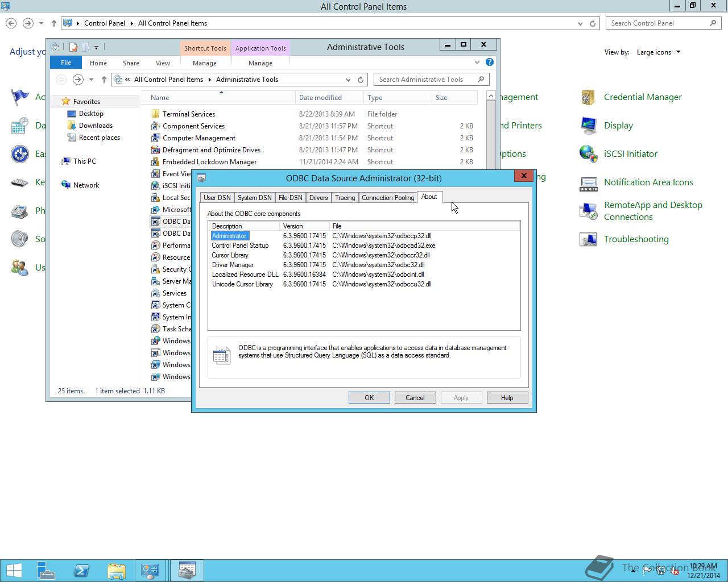Click the Help question mark icon

pyautogui.click(x=490, y=62)
